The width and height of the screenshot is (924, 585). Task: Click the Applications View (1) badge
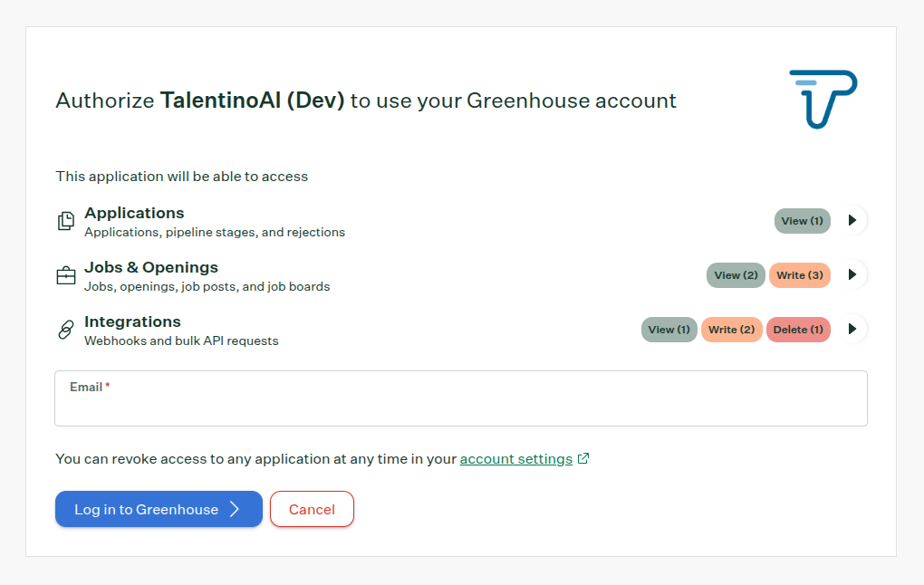tap(802, 221)
